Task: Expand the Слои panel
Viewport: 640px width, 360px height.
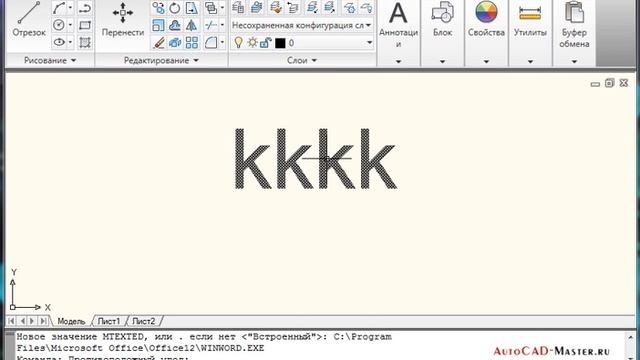Action: 302,60
